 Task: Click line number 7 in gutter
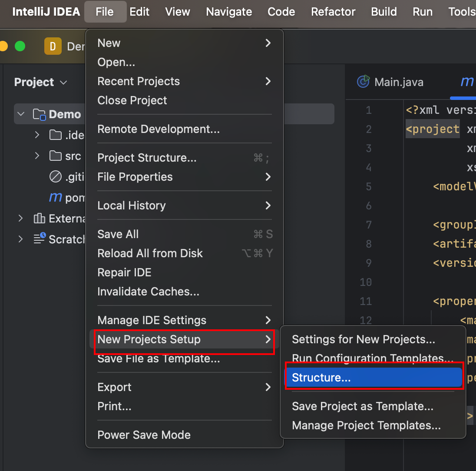point(369,225)
